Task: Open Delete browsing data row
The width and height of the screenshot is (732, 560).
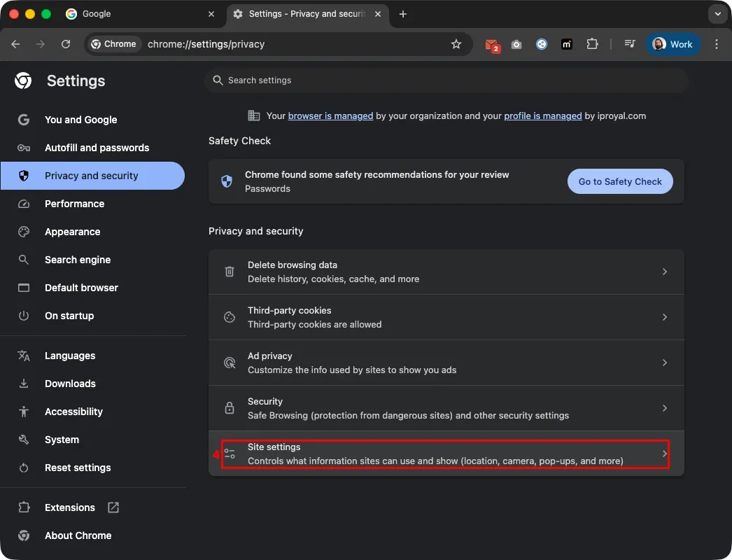Action: coord(446,272)
